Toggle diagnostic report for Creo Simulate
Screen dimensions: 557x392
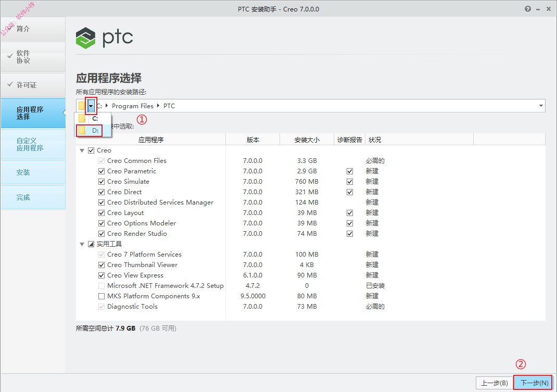pyautogui.click(x=349, y=182)
